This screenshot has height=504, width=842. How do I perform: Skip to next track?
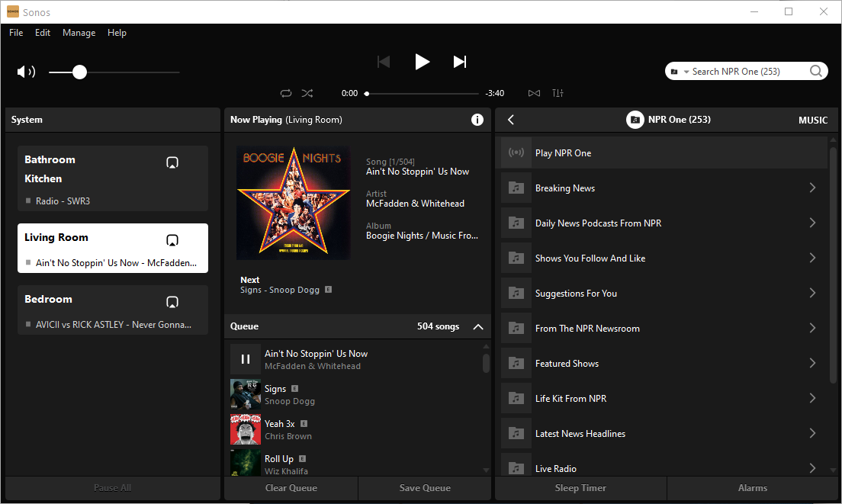460,62
